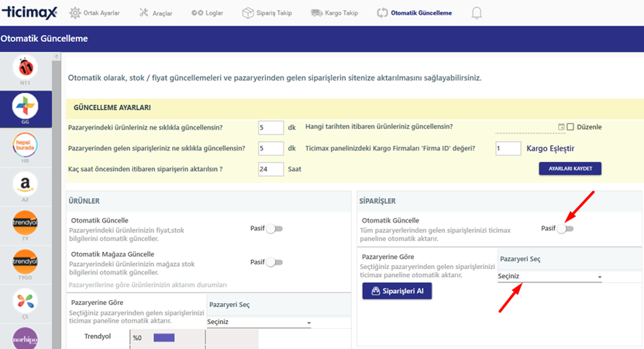Viewport: 644px width, 349px height.
Task: Open the Amazon AZ sidebar icon
Action: click(x=25, y=184)
